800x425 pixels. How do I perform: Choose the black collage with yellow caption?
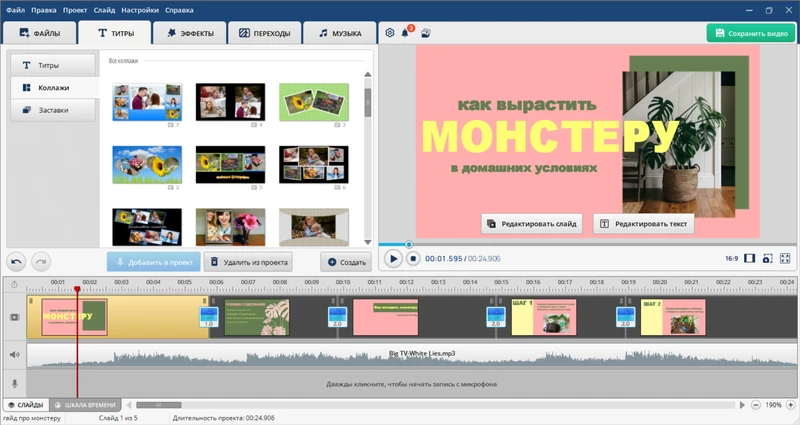pyautogui.click(x=231, y=165)
